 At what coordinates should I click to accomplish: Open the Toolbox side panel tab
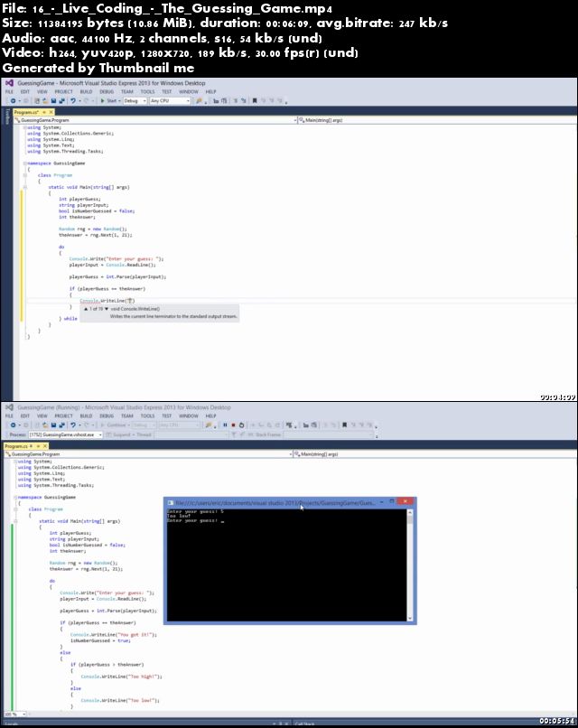[7, 117]
